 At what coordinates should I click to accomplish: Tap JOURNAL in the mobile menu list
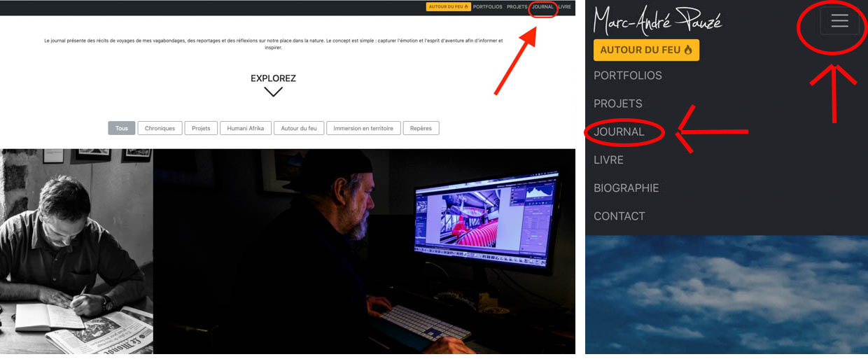point(619,132)
